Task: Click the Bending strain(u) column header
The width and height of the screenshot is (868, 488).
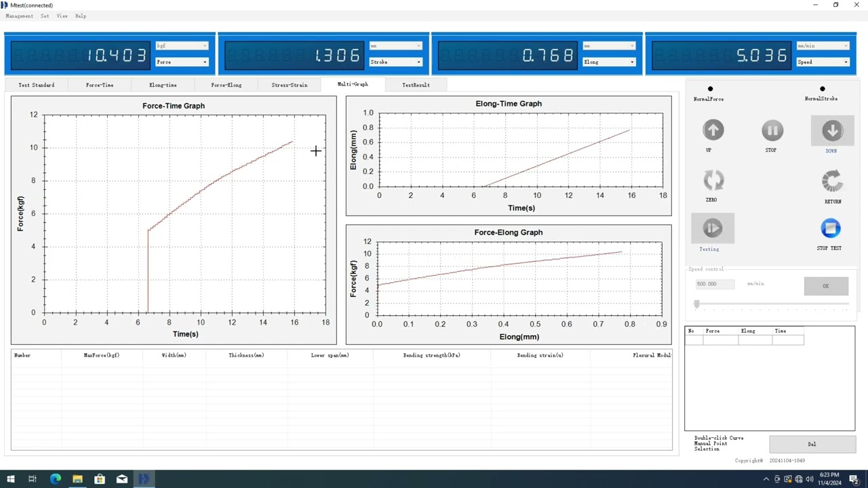Action: coord(540,355)
